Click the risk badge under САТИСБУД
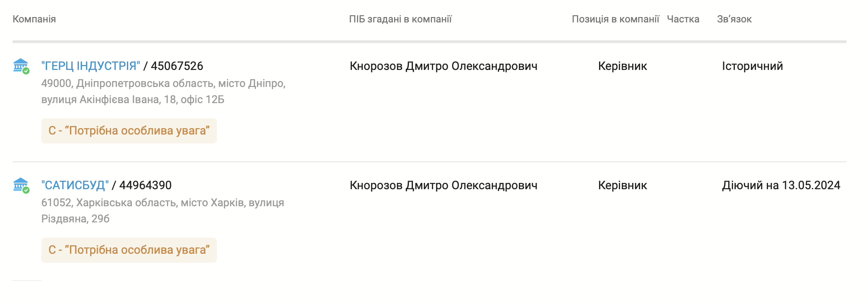Viewport: 868px width, 304px height. pos(129,250)
